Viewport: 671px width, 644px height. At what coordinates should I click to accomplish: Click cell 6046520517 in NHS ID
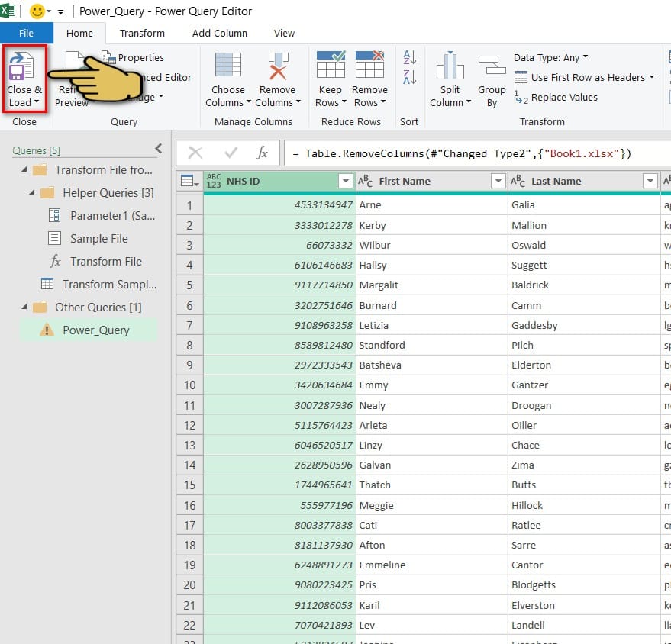(x=280, y=445)
